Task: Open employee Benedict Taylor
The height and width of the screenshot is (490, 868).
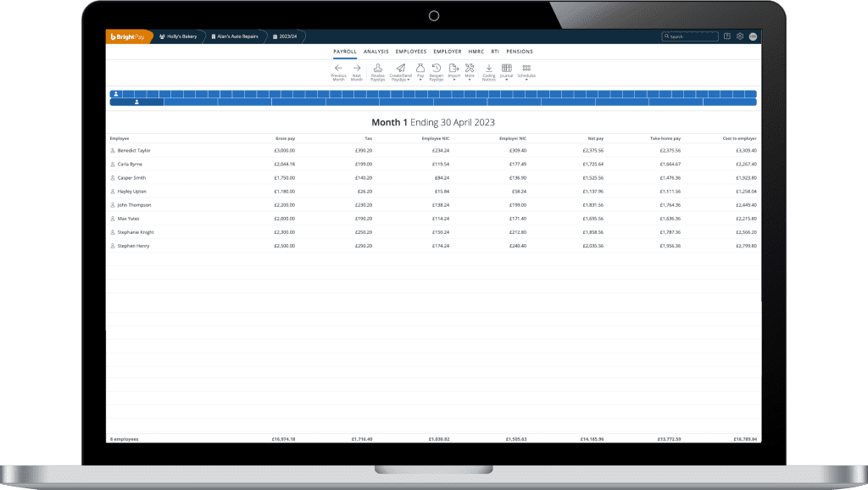Action: [134, 151]
